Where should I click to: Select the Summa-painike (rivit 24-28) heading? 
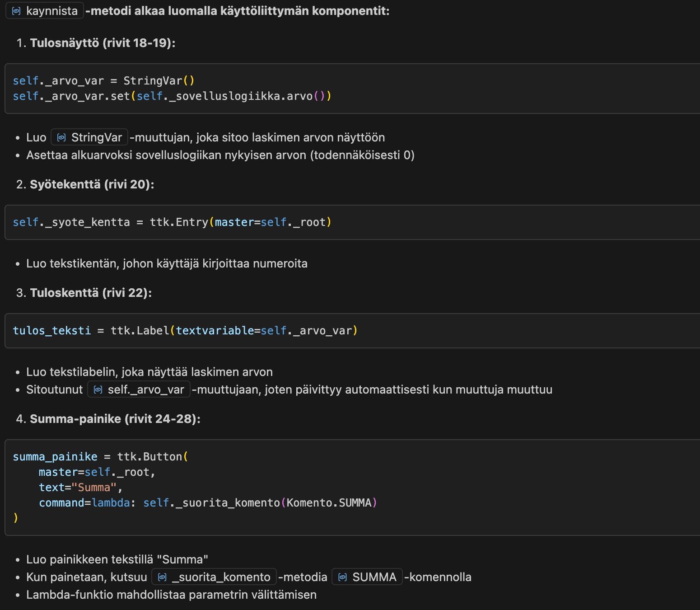coord(115,419)
